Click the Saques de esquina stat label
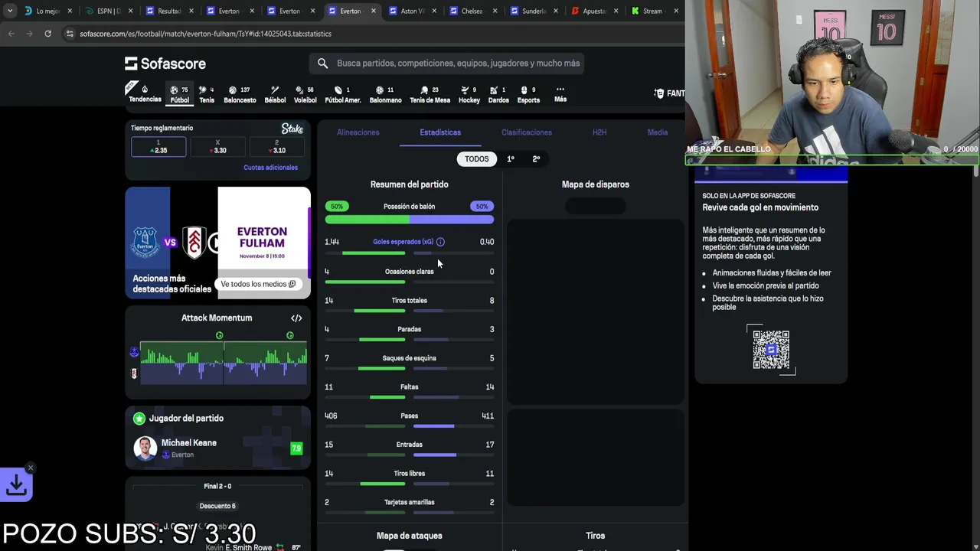The image size is (980, 551). pyautogui.click(x=409, y=358)
